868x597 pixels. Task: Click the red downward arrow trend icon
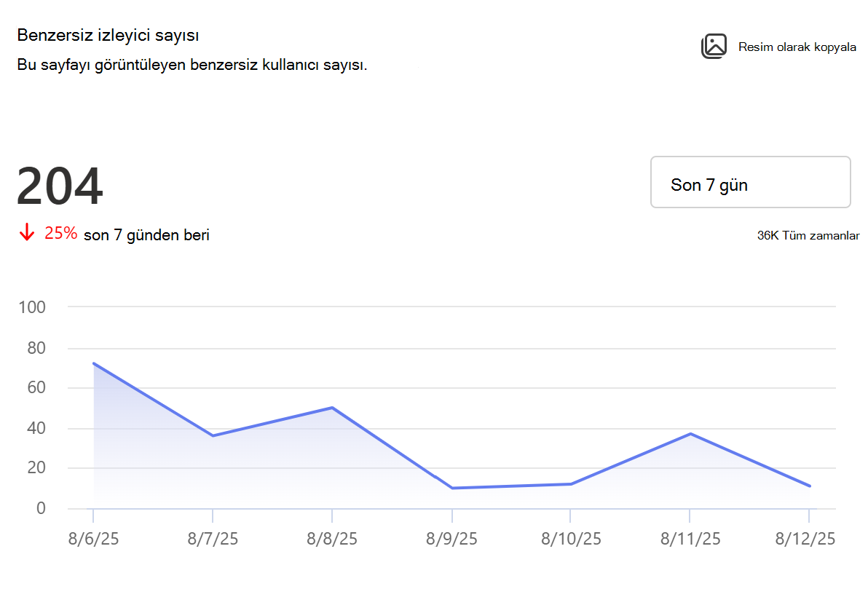(x=26, y=232)
